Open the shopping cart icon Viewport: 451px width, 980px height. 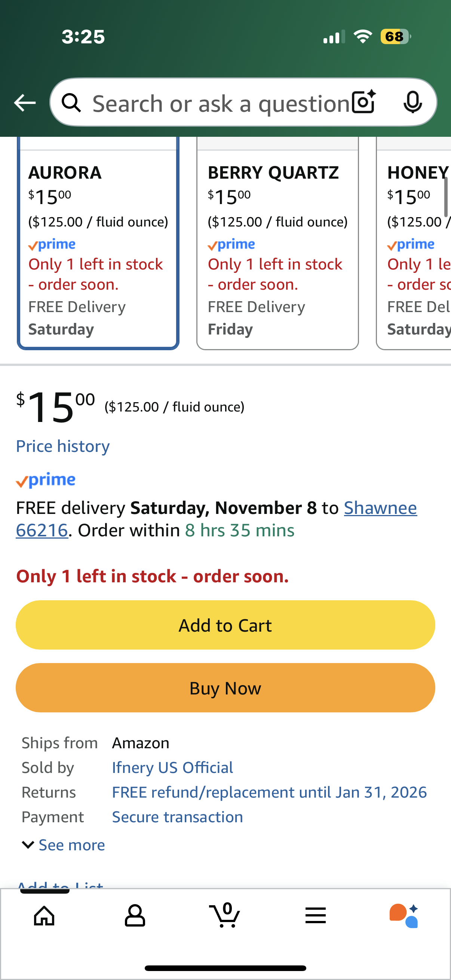(x=225, y=915)
